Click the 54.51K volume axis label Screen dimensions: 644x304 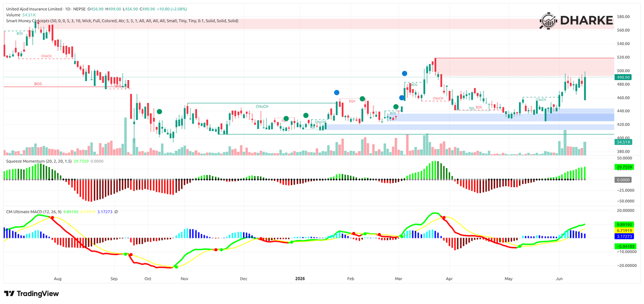point(623,142)
